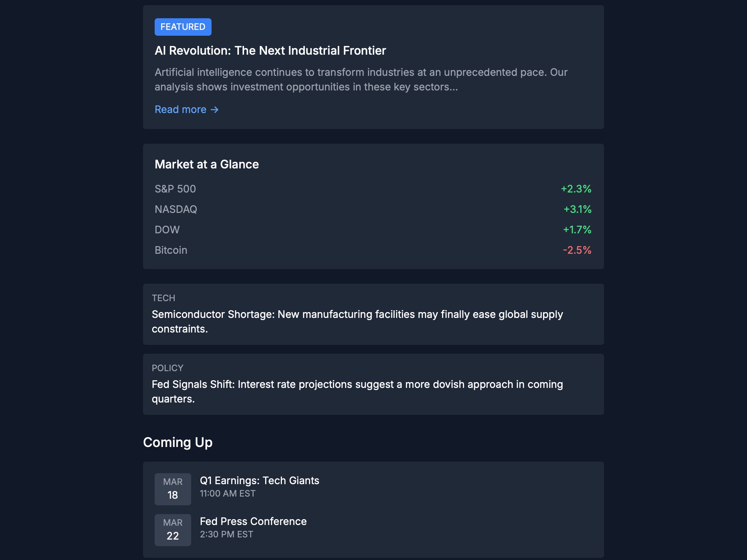Click the red Bitcoin percentage change
This screenshot has width=747, height=560.
click(577, 250)
